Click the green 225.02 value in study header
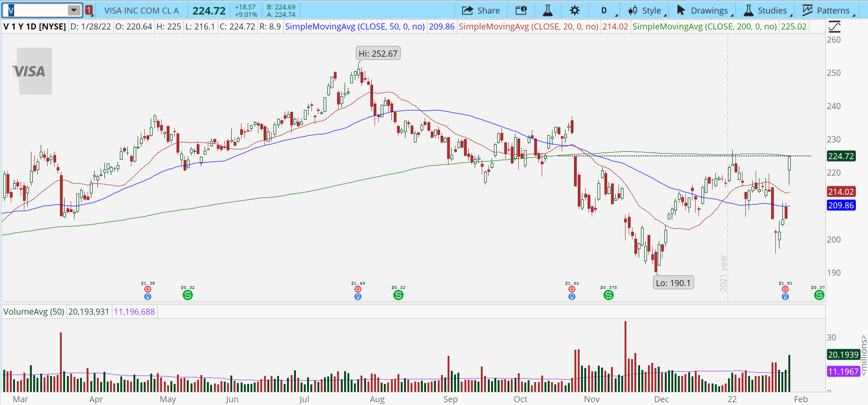 794,27
